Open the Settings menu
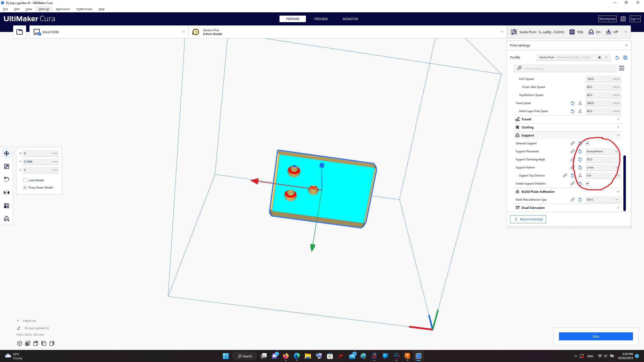Screen dimensions: 644x362 coord(44,9)
